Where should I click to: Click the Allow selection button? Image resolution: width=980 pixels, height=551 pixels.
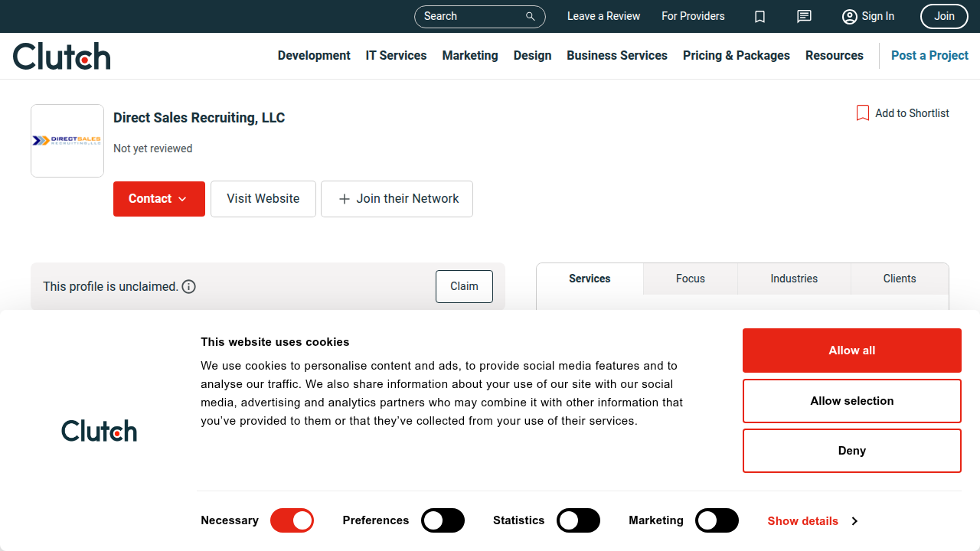pyautogui.click(x=852, y=401)
